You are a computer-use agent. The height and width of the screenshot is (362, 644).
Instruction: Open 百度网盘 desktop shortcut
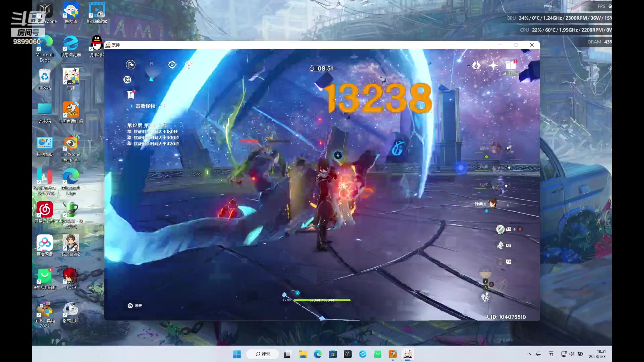point(45,246)
